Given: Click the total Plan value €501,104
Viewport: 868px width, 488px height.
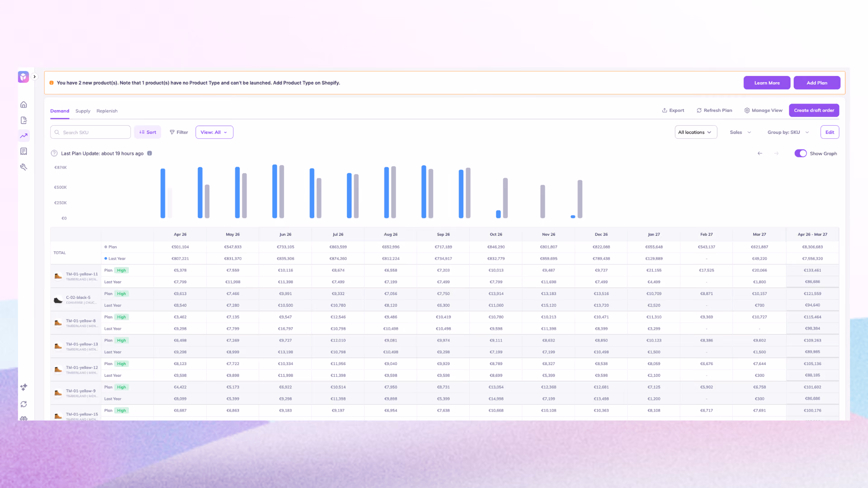Looking at the screenshot, I should pos(180,247).
